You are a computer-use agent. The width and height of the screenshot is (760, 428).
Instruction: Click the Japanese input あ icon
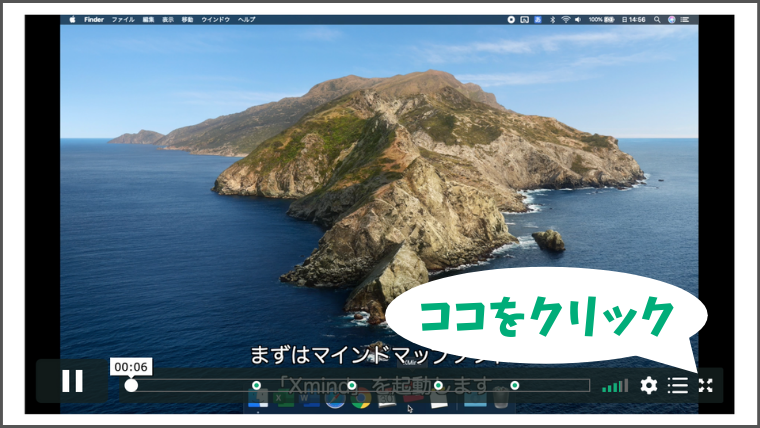[x=538, y=19]
